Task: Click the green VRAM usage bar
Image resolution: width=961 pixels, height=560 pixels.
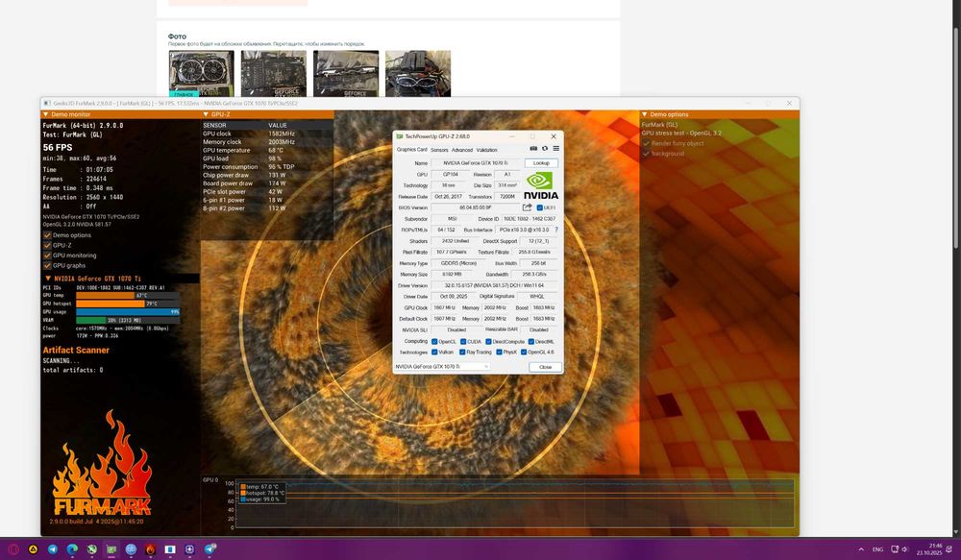Action: click(128, 320)
